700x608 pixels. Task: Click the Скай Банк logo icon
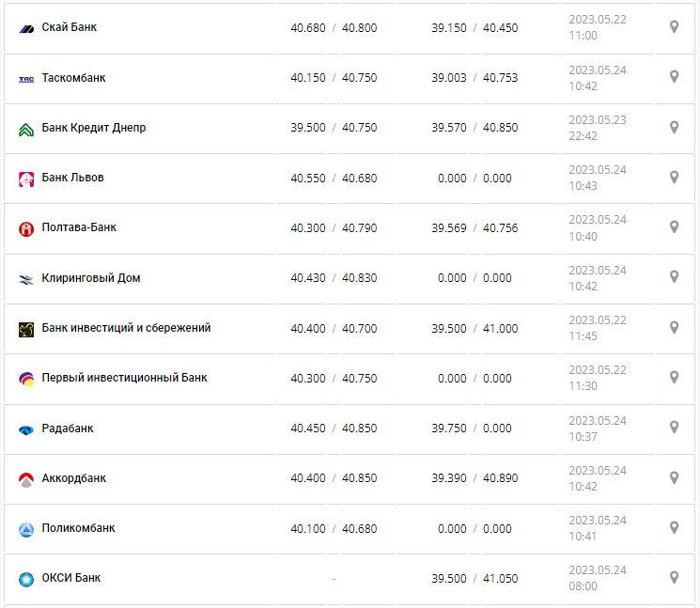[x=26, y=28]
